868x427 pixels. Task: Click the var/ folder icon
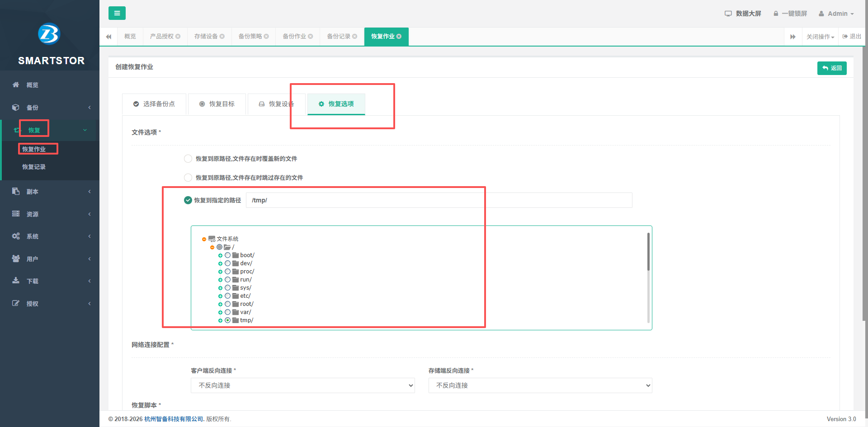tap(236, 312)
